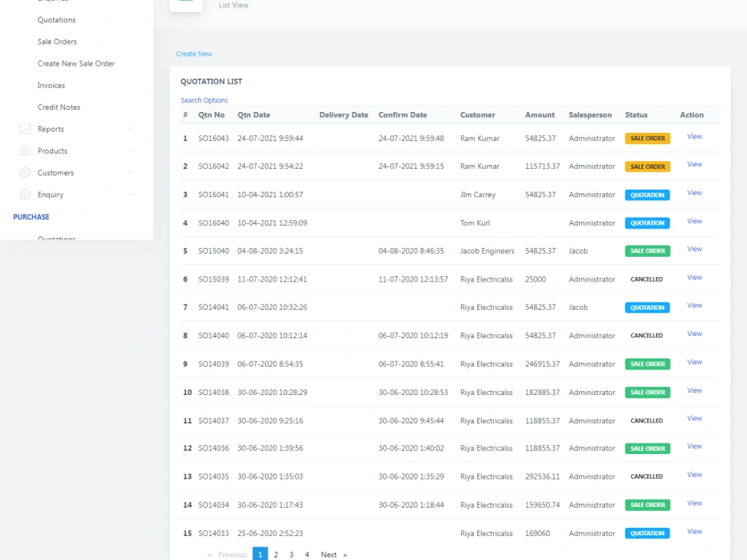Click the PURCHASE section heading
747x560 pixels.
[x=31, y=217]
